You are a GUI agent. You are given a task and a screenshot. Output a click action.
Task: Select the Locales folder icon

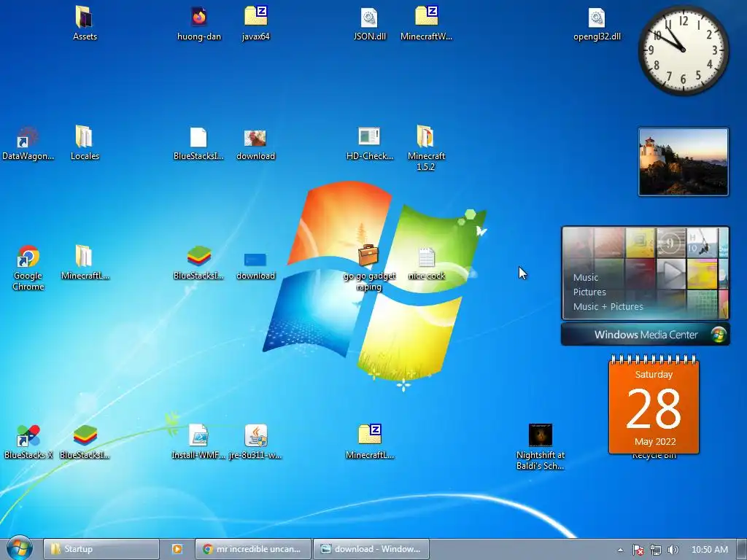pos(85,136)
